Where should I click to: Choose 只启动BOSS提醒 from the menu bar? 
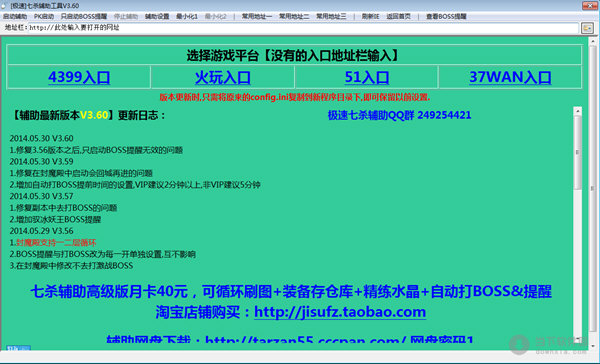83,16
